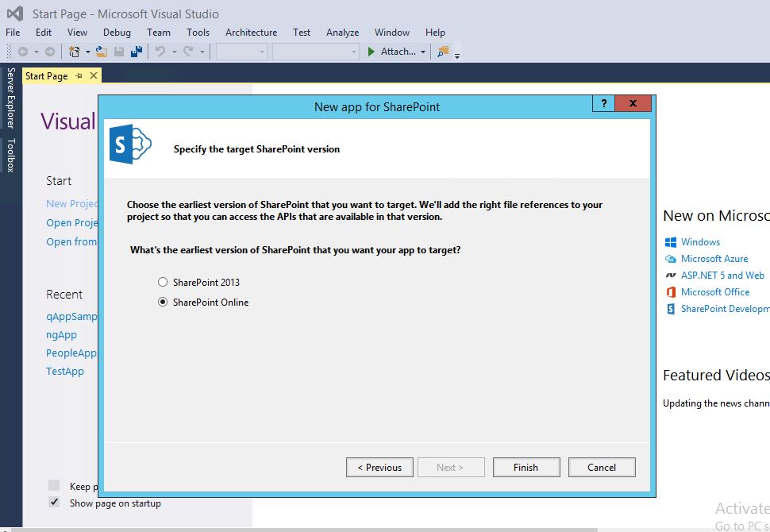
Task: Open the Windows link under New on Microsoft
Action: click(x=700, y=242)
